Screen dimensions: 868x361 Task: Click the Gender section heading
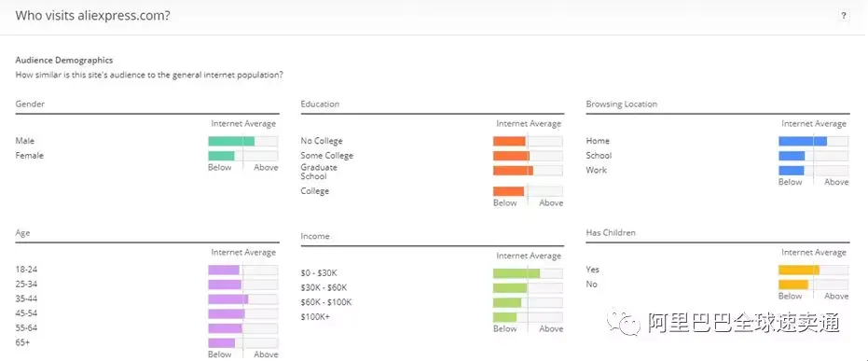click(30, 104)
